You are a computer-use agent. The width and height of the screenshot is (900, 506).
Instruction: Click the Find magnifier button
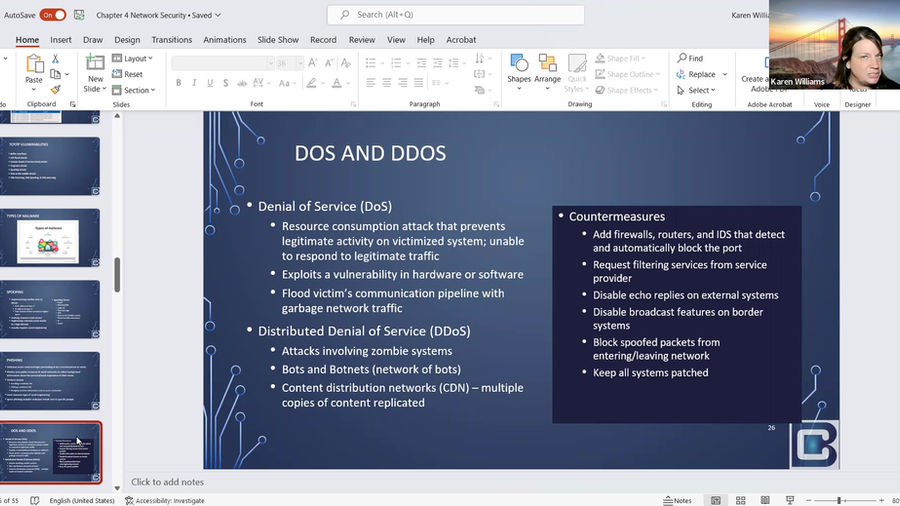pyautogui.click(x=690, y=58)
